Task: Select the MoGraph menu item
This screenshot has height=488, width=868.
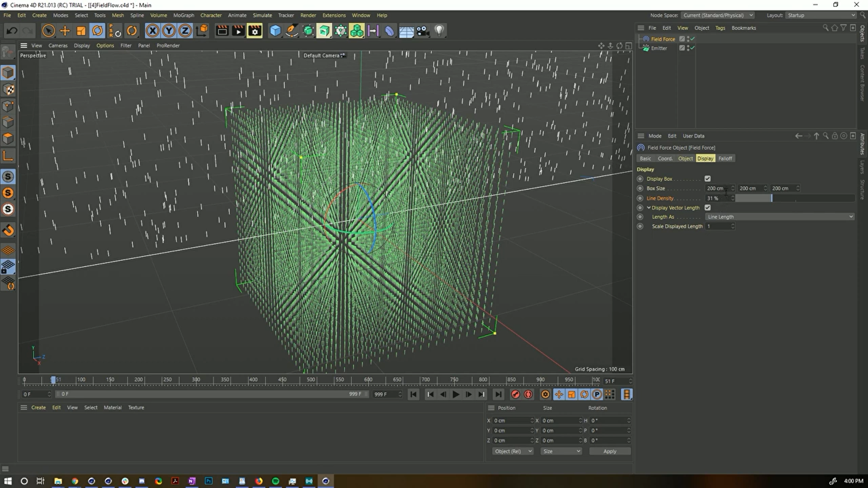Action: tap(187, 15)
